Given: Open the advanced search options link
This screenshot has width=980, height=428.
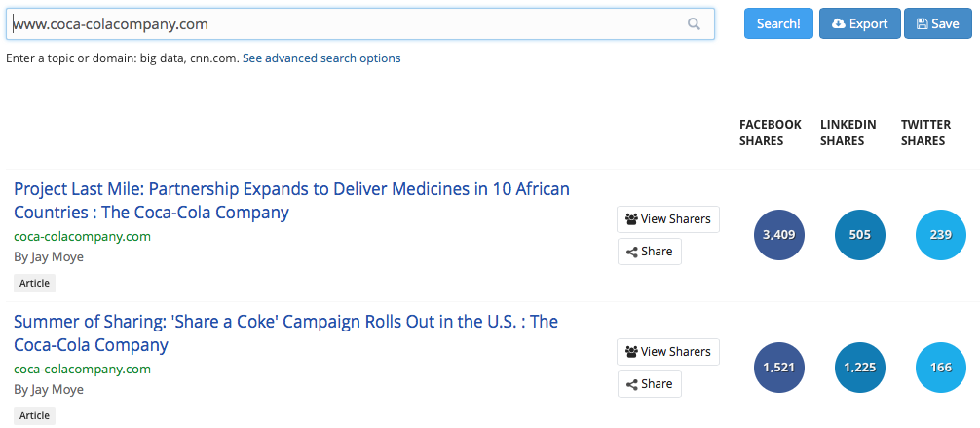Looking at the screenshot, I should [x=321, y=58].
